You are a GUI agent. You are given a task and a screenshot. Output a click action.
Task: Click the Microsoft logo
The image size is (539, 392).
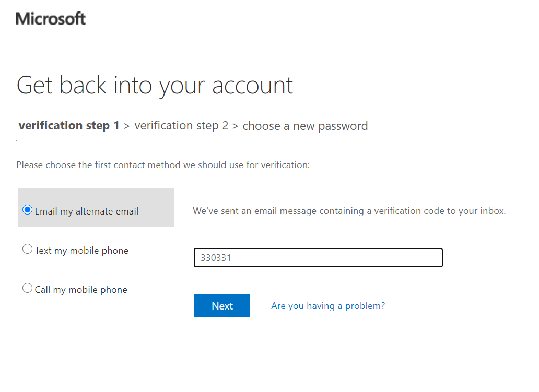(50, 18)
